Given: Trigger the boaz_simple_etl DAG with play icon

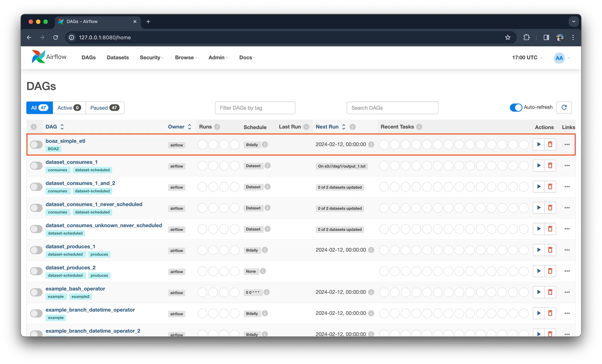Looking at the screenshot, I should 539,144.
